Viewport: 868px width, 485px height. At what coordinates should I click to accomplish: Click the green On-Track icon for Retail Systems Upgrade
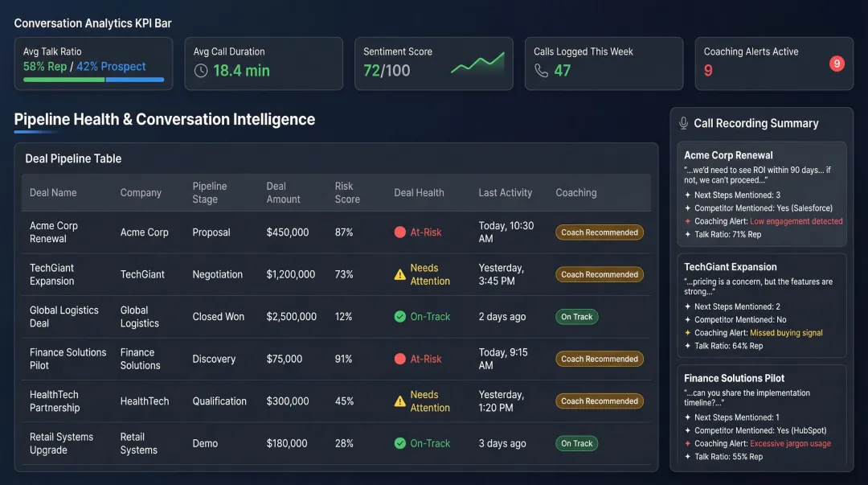(x=399, y=443)
